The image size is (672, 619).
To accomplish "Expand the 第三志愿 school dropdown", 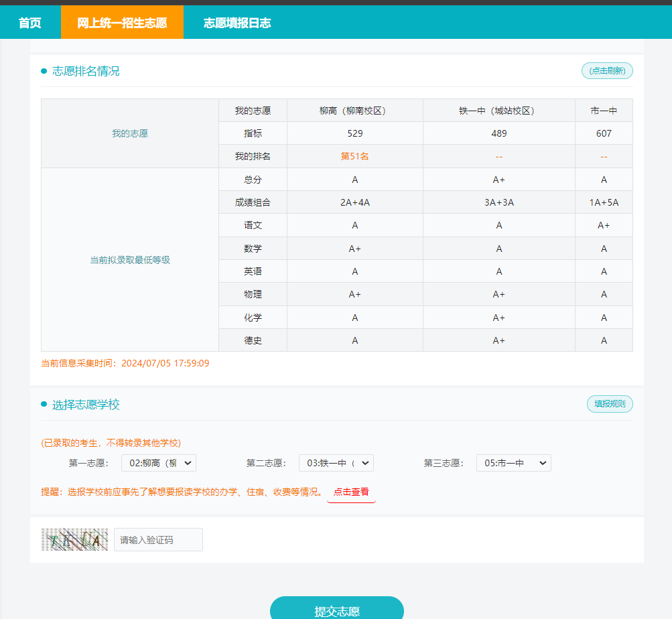I will click(x=513, y=463).
